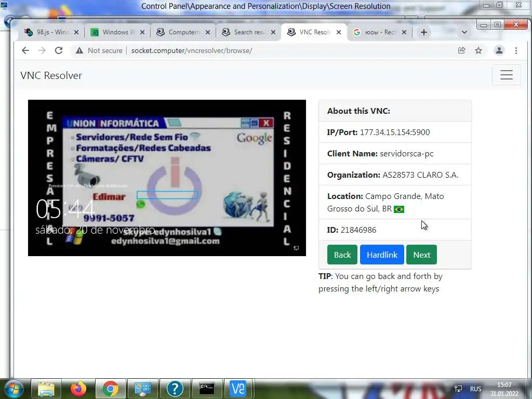This screenshot has height=399, width=532.
Task: Share this page icon in address bar
Action: point(461,50)
